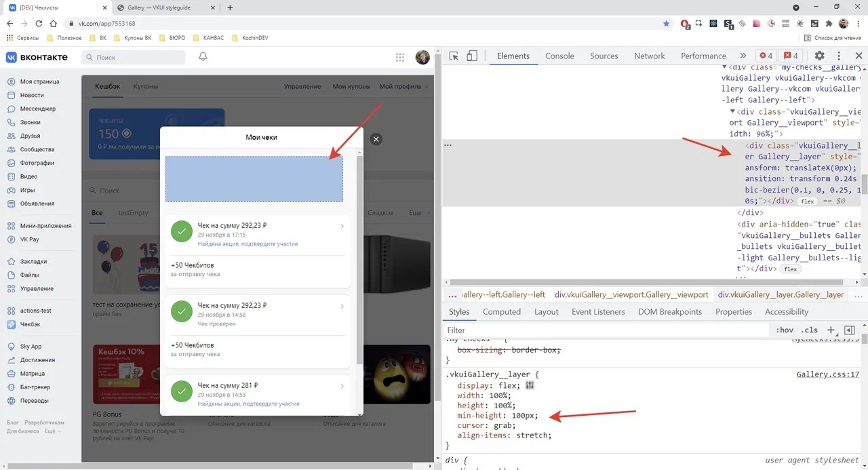Click the VK search field in header
Screen dimensions: 868x470
pos(134,58)
